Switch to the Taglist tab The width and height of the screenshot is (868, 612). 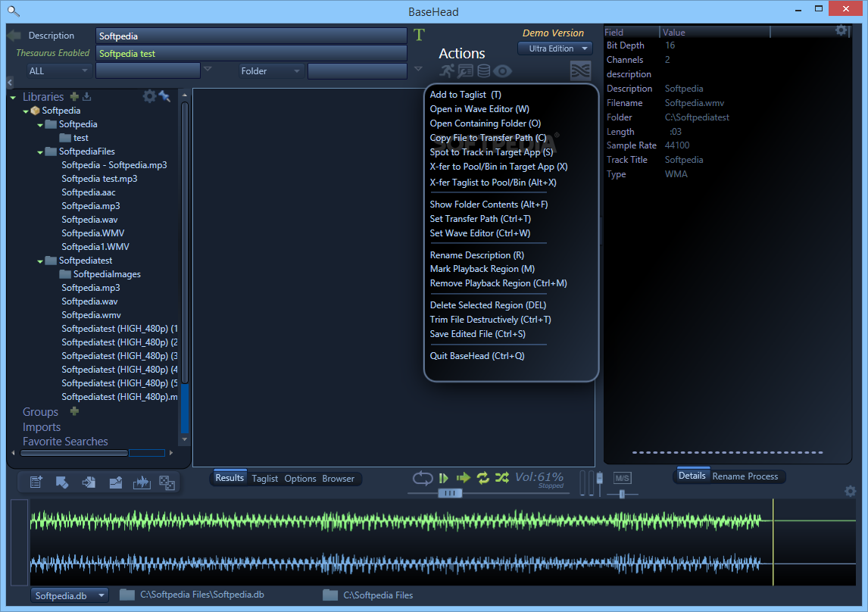coord(264,479)
